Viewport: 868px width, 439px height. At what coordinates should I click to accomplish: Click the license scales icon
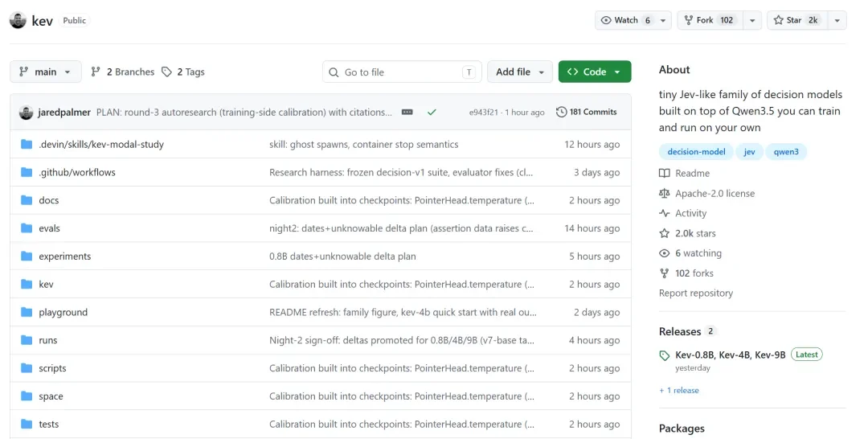665,193
